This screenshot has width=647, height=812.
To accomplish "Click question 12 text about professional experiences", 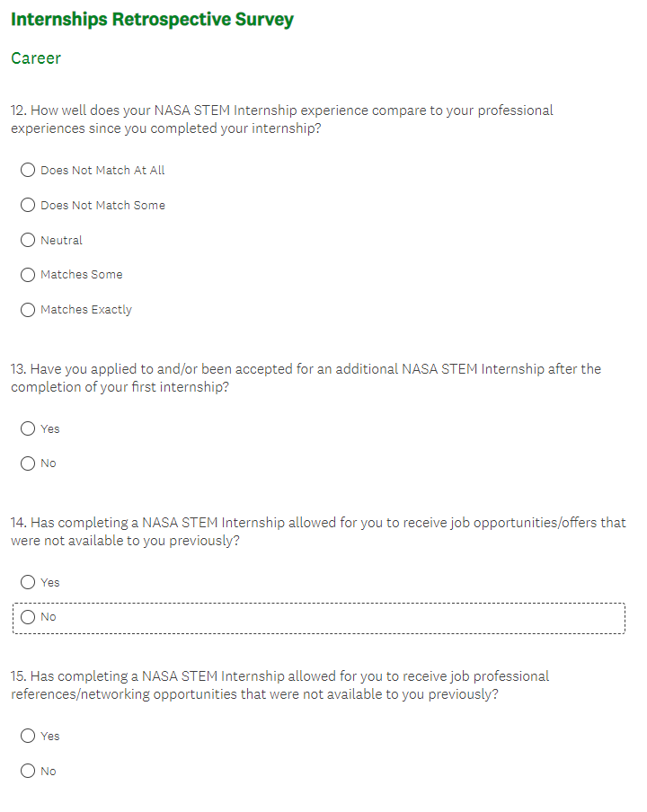I will coord(282,119).
